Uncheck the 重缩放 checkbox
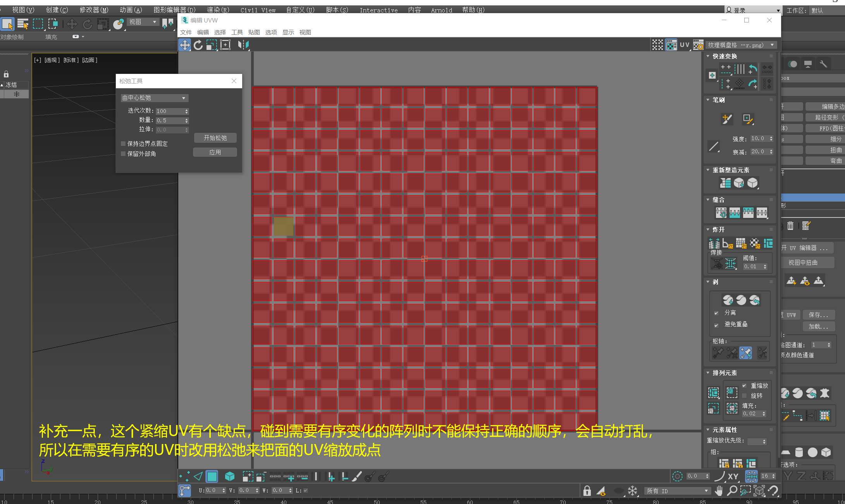Viewport: 845px width, 504px height. point(744,386)
